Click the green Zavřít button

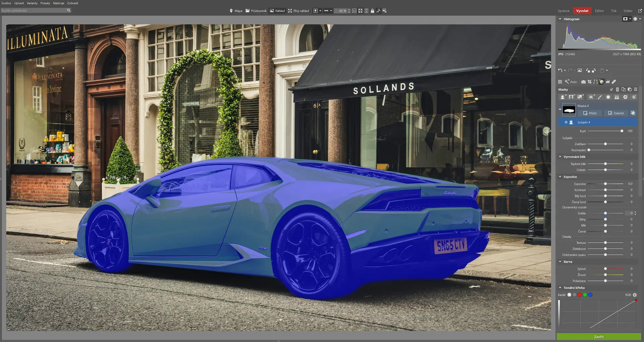click(599, 337)
